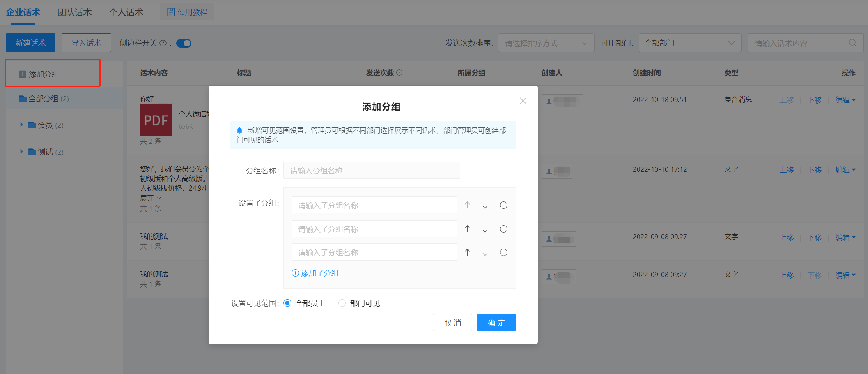Click 添加子分组 link
This screenshot has width=868, height=374.
pos(315,273)
